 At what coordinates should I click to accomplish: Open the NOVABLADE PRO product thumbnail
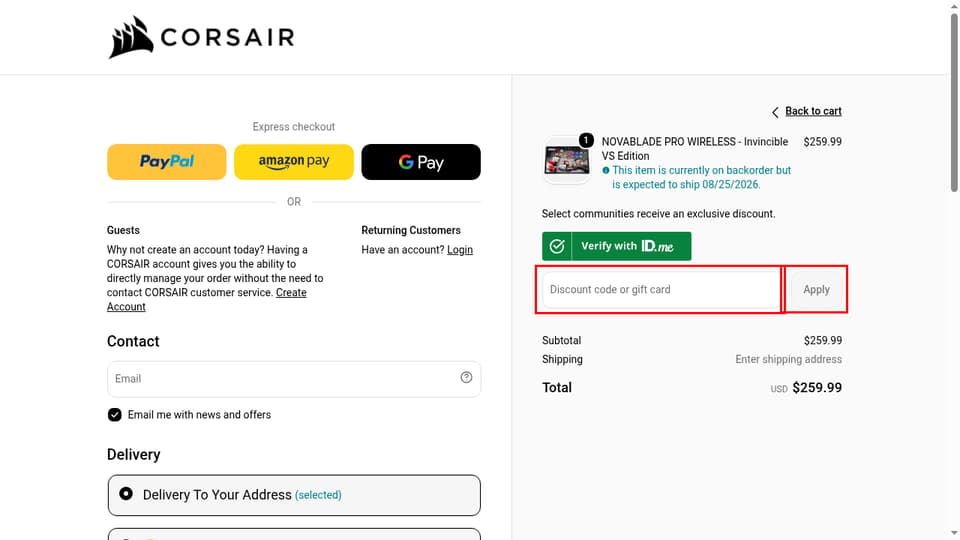[566, 161]
